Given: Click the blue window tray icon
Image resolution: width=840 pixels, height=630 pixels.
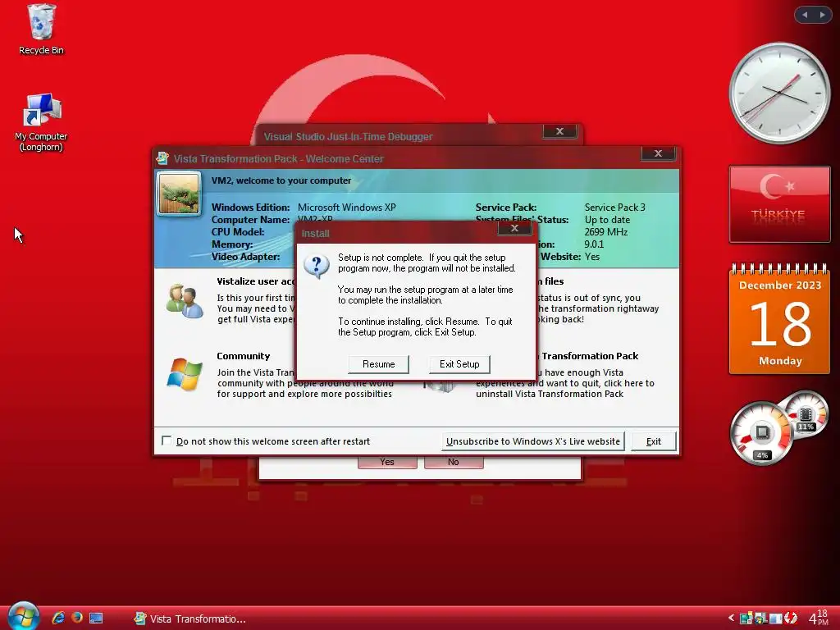Looking at the screenshot, I should click(x=775, y=619).
